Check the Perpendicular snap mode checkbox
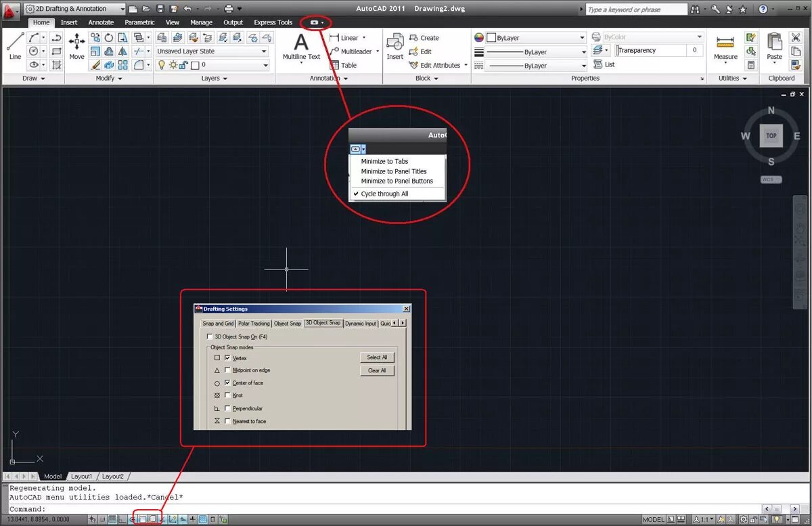Screen dimensions: 812x526 (x=227, y=408)
